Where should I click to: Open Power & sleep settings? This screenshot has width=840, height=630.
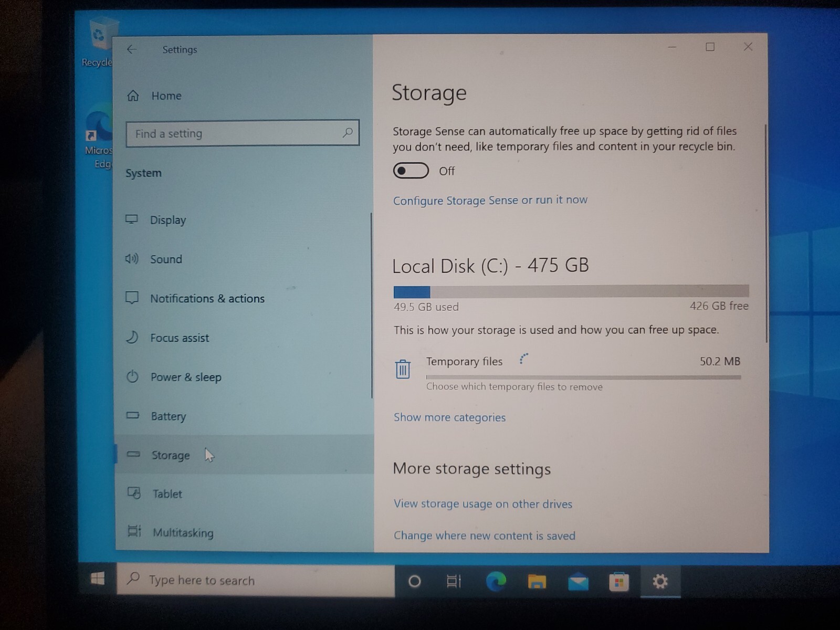pos(243,377)
